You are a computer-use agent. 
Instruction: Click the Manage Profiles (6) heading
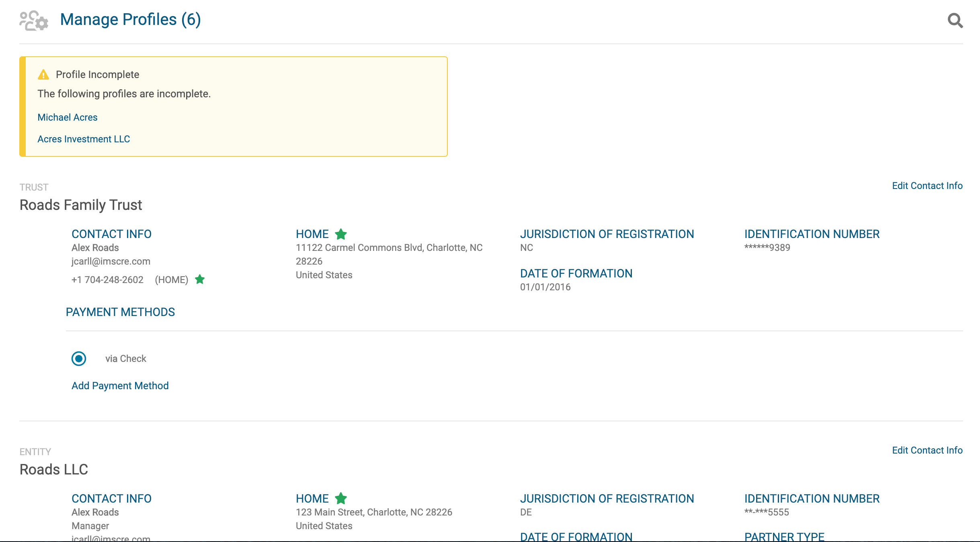131,20
